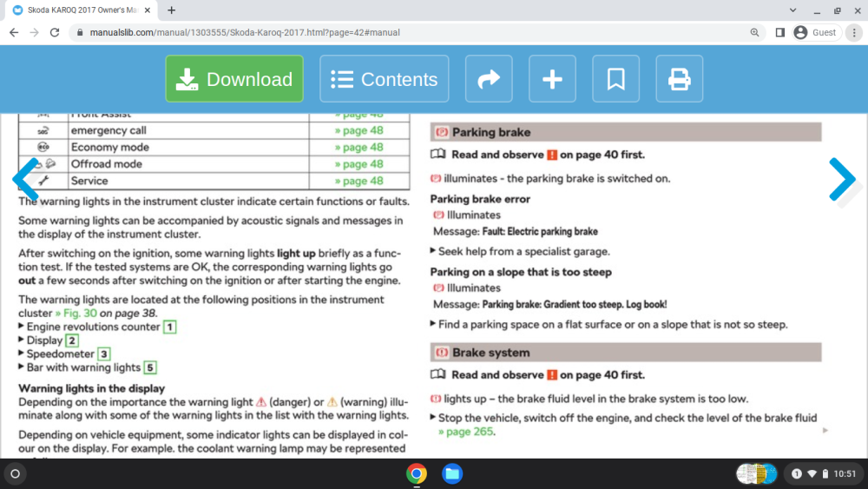This screenshot has height=489, width=868.
Task: Open the page 48 link for Offroad mode
Action: click(x=358, y=164)
